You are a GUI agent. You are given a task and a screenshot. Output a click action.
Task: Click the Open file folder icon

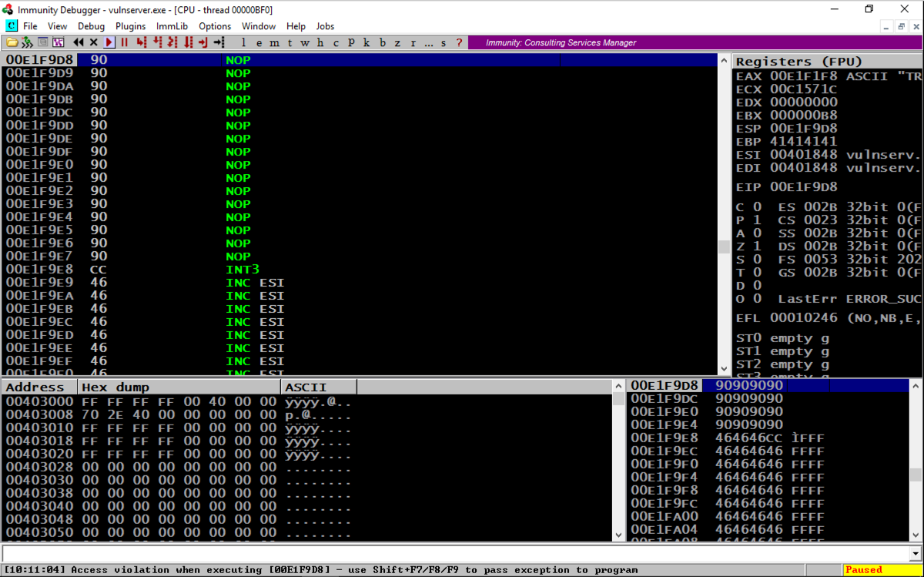(x=12, y=42)
